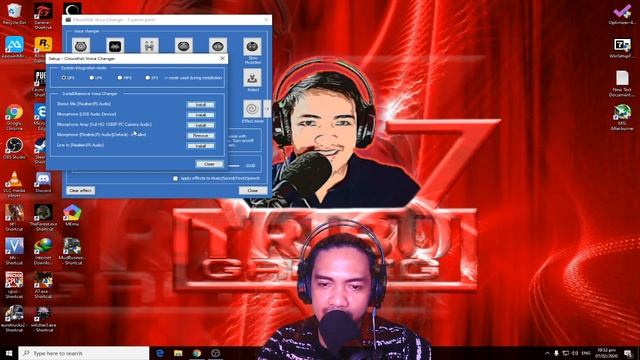Screen dimensions: 640x360
Task: Select the Fast Mutation voice effect icon
Action: (218, 45)
